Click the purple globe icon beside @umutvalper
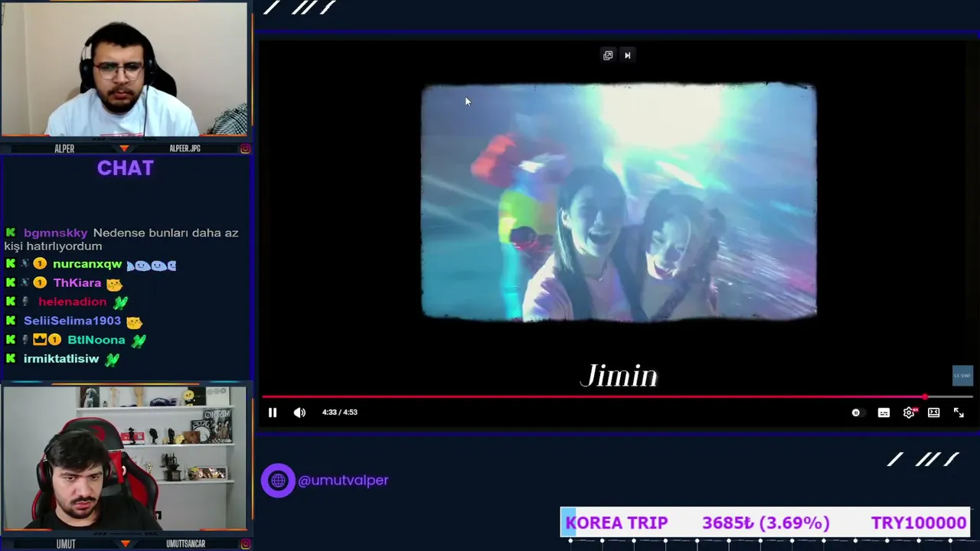This screenshot has height=551, width=980. tap(278, 481)
